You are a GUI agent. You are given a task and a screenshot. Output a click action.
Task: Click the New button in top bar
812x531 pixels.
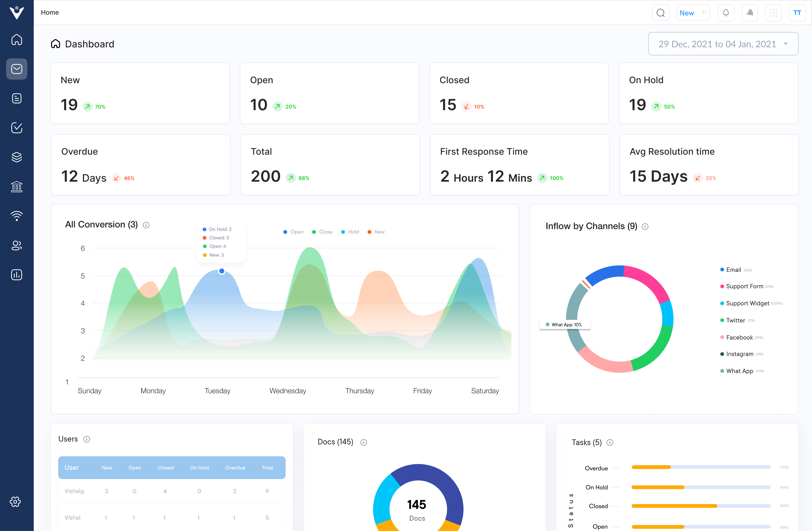click(x=687, y=13)
